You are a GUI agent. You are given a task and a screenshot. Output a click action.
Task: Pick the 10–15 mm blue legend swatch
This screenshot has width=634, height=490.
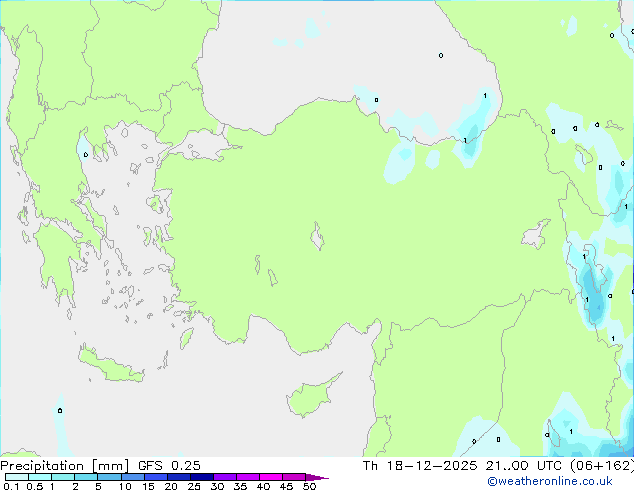133,477
